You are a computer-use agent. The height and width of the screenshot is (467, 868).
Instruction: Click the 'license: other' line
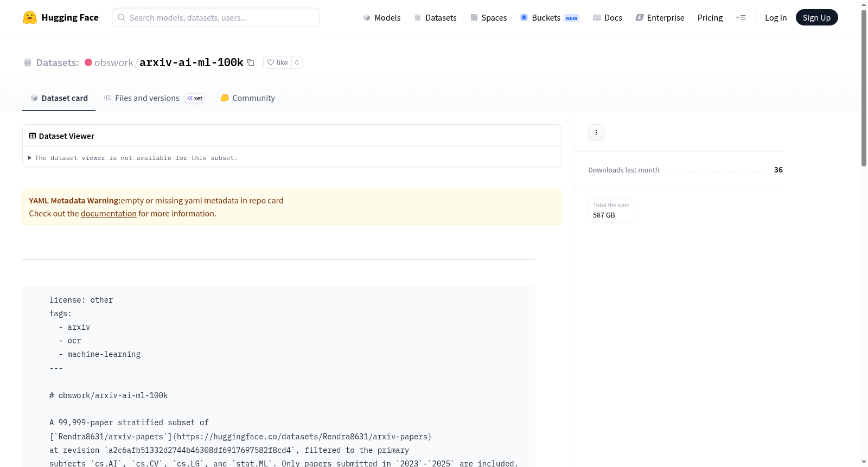click(81, 300)
